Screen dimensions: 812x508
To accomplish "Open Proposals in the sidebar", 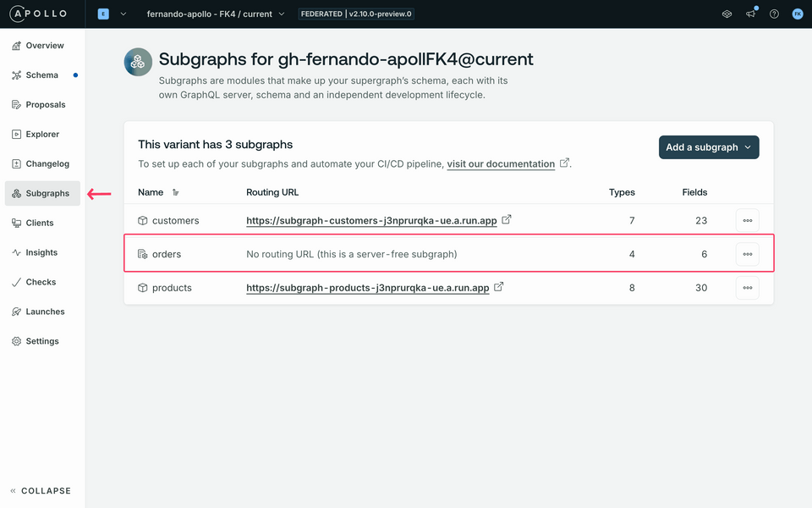I will (x=42, y=105).
